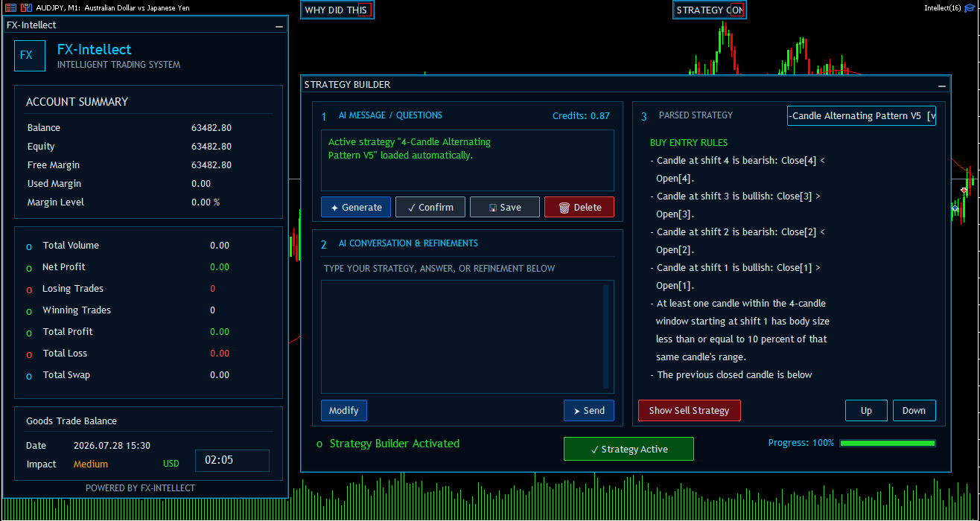Click the Total Loss label
Image resolution: width=980 pixels, height=521 pixels.
tap(65, 354)
